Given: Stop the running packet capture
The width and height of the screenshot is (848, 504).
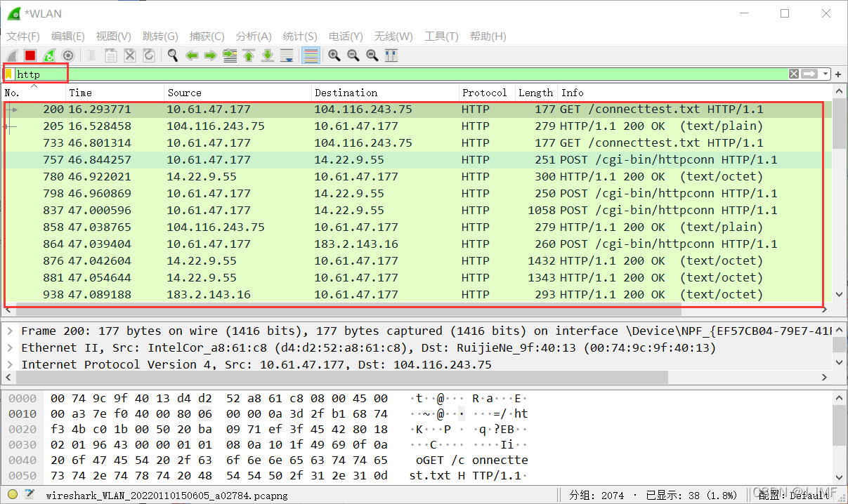Looking at the screenshot, I should coord(30,55).
